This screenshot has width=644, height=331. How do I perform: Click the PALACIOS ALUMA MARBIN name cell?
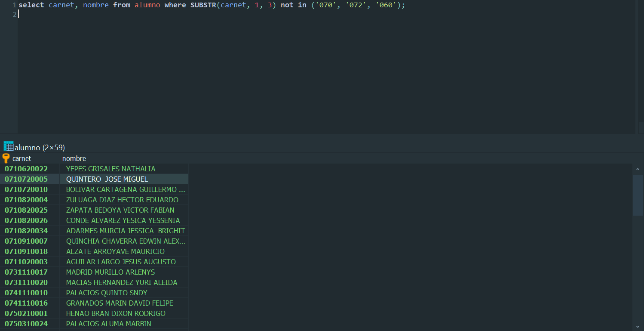tap(108, 324)
